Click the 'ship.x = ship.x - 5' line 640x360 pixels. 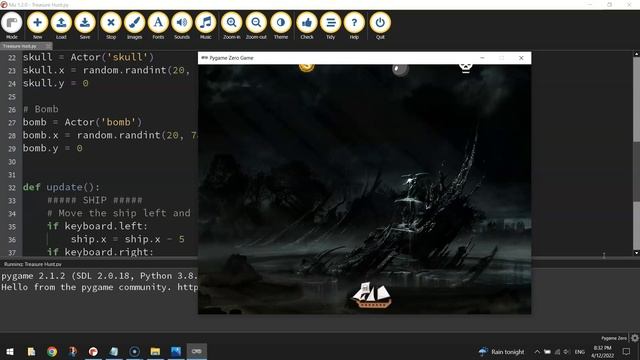click(128, 239)
